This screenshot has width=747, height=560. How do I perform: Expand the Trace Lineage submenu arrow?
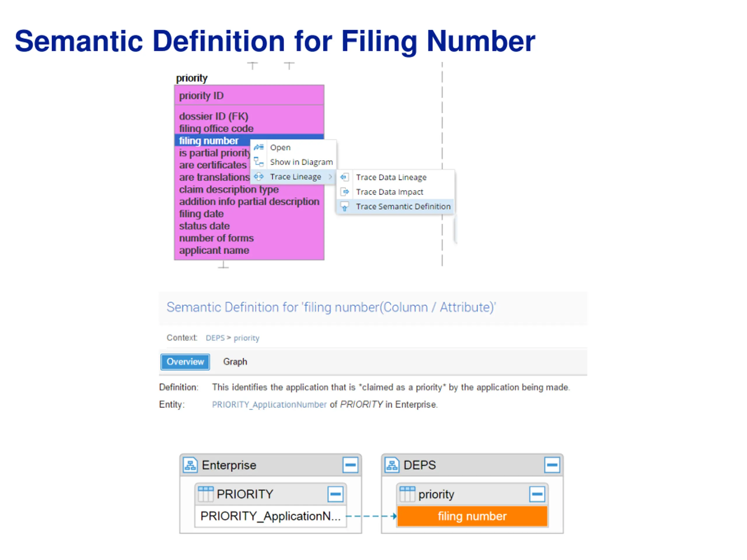click(x=330, y=176)
